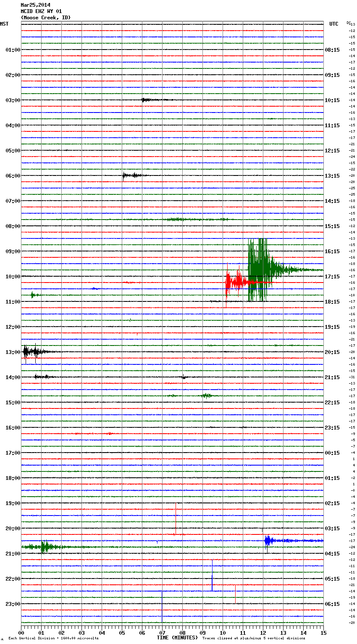Click the 17:15 UTC time label
357x644 pixels.
pos(332,277)
